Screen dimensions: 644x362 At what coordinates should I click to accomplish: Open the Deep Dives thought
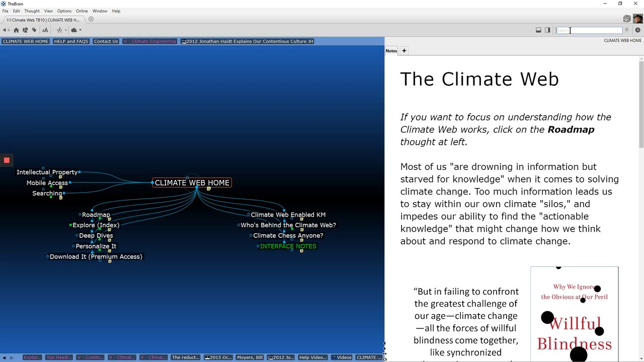[96, 235]
